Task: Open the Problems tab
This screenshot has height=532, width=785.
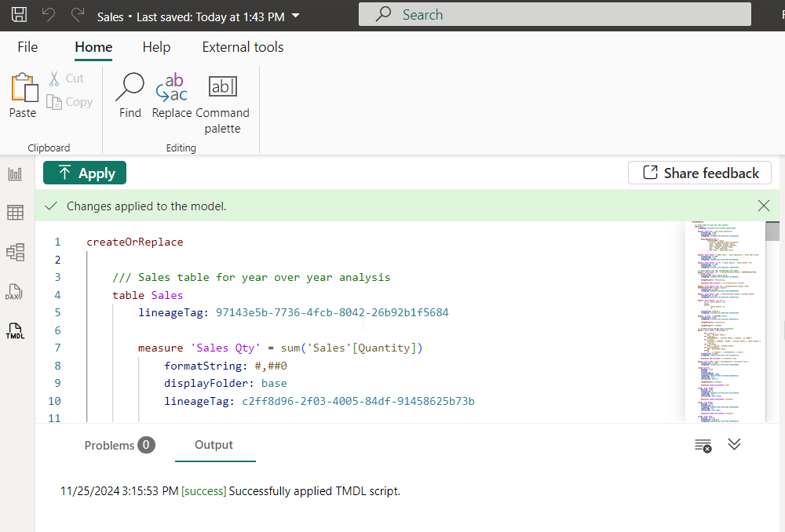Action: [x=119, y=445]
